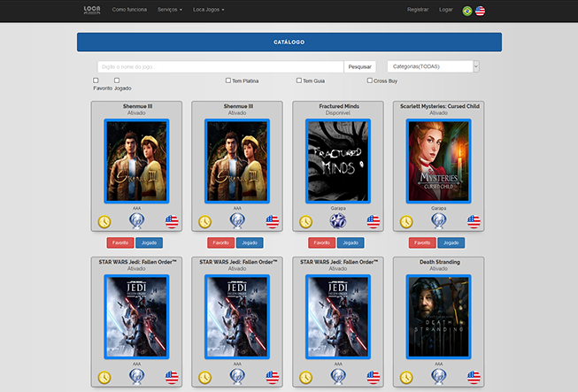Click the US flag on Fractured Minds card
Viewport: 578px width, 392px height.
click(373, 222)
